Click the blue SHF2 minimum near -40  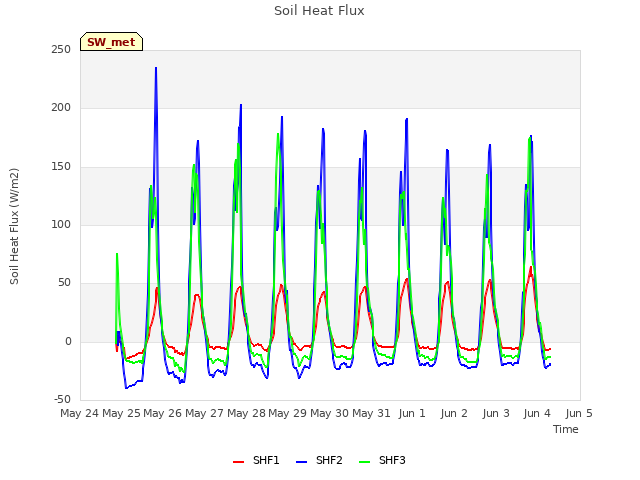click(126, 388)
